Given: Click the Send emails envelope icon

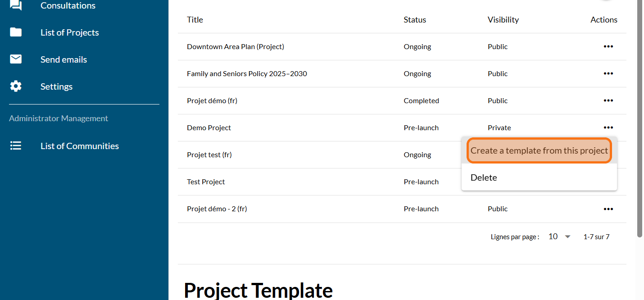Looking at the screenshot, I should click(x=16, y=59).
